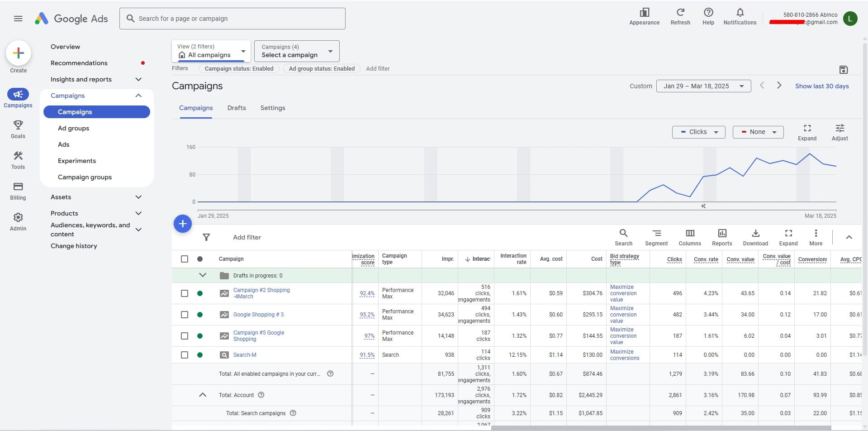
Task: Click the Create plus button
Action: click(19, 53)
